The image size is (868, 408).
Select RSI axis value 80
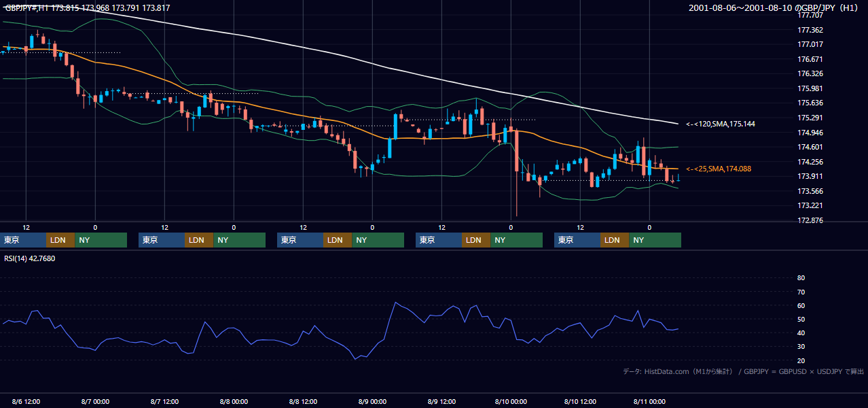coord(801,278)
